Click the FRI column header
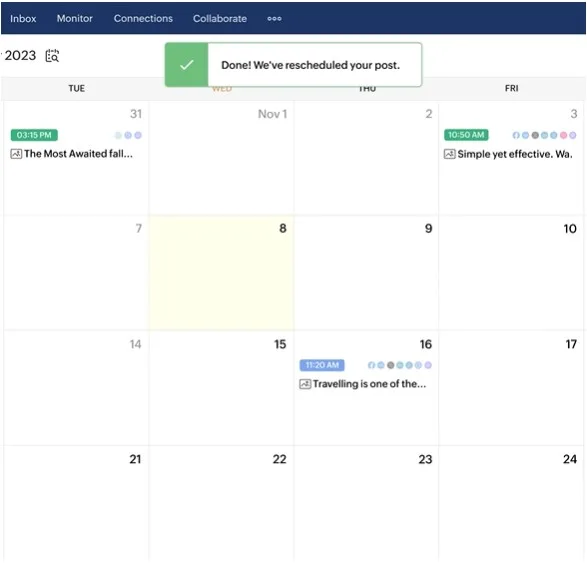 coord(511,88)
